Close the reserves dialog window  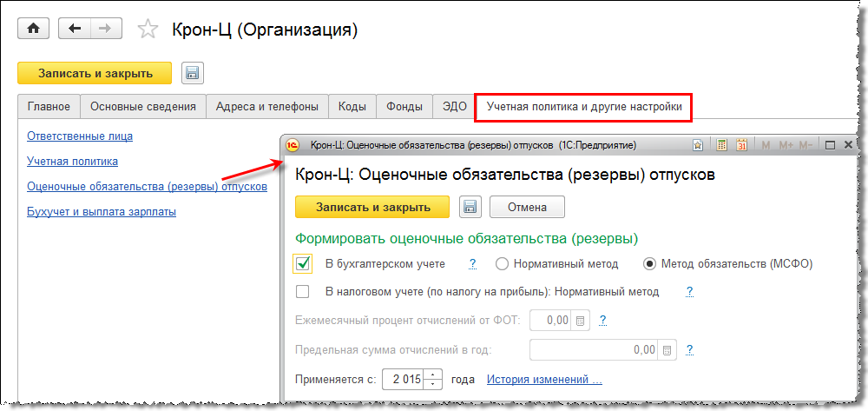[848, 145]
